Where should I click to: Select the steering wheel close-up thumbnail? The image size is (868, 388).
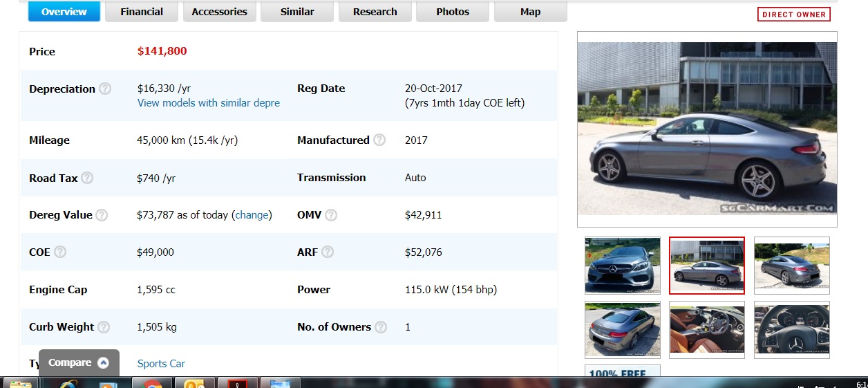pos(791,330)
